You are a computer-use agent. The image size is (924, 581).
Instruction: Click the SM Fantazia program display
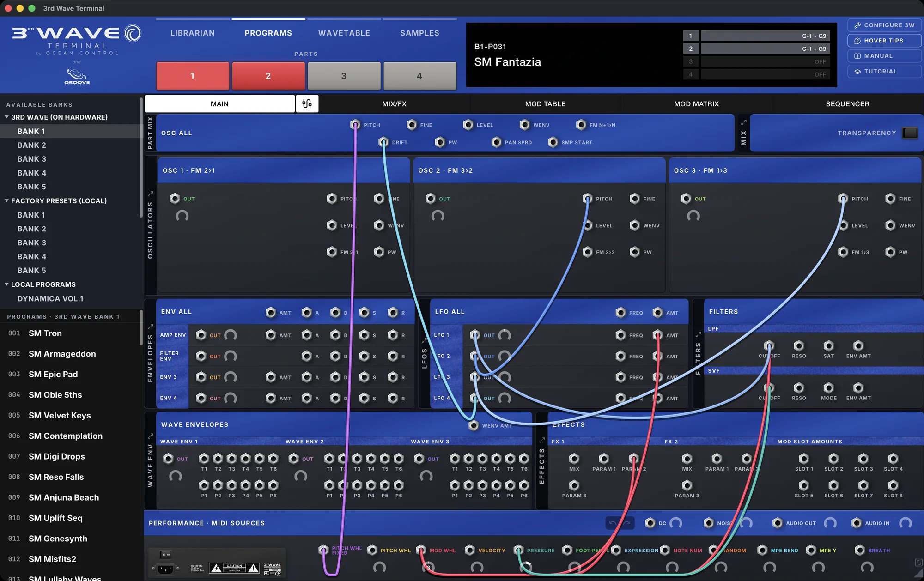click(508, 62)
